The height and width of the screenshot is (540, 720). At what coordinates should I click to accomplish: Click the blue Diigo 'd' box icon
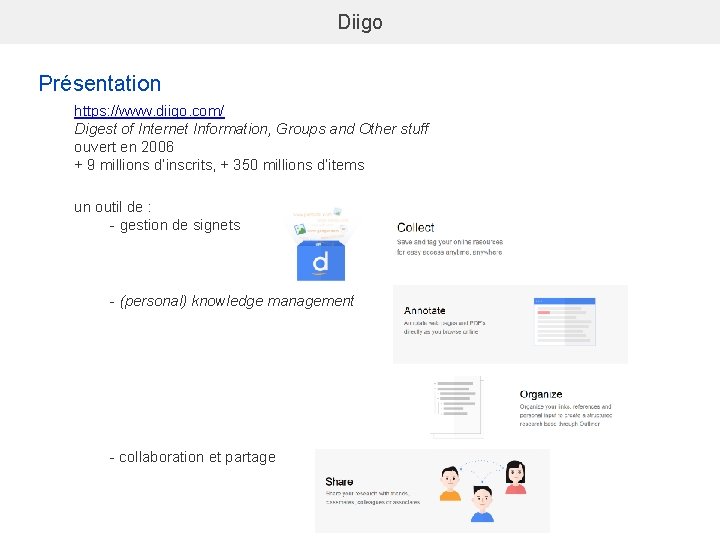coord(321,260)
